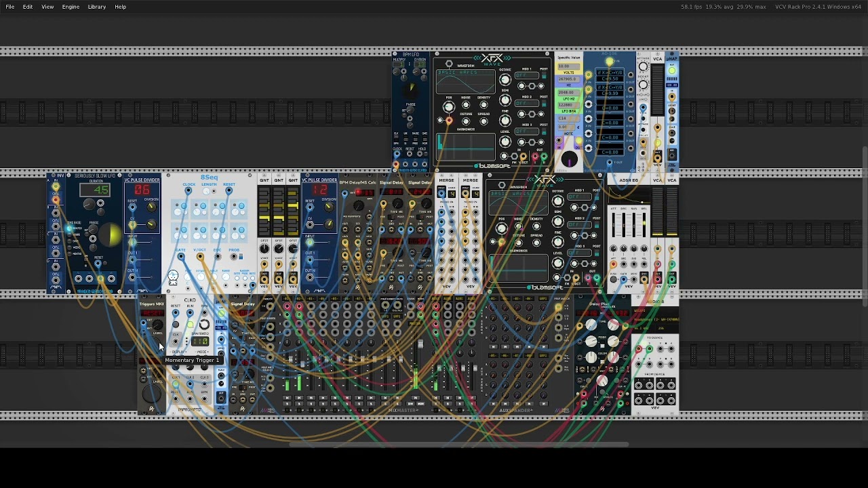Mute channel 1 on MixMaster

tap(287, 398)
